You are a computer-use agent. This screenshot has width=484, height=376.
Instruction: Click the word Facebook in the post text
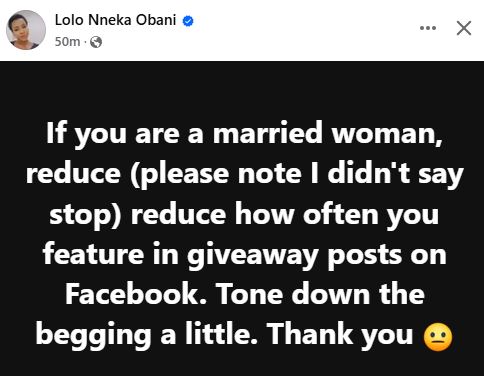pos(136,294)
